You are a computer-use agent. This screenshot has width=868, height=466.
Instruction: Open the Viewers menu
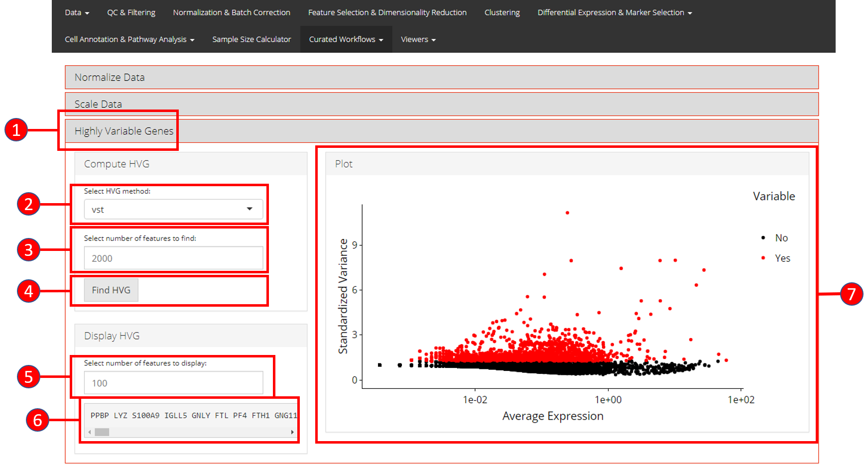pos(418,39)
